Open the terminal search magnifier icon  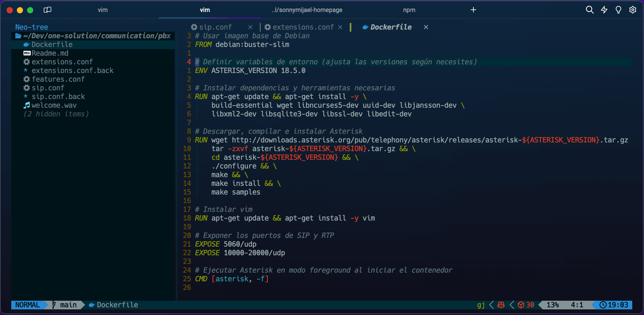click(x=589, y=10)
